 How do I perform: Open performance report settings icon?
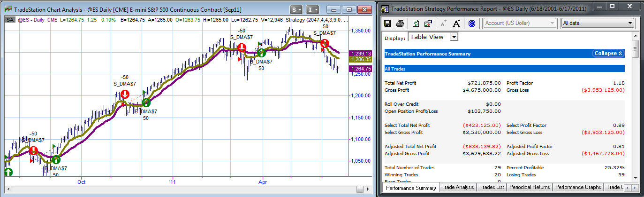(x=427, y=23)
